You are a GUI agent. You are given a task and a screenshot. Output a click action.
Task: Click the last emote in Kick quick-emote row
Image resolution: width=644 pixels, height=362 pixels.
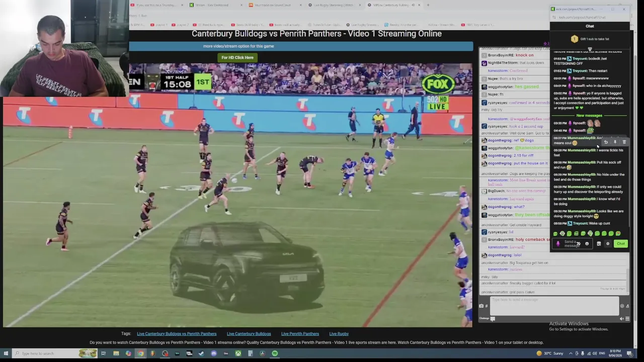coord(618,233)
